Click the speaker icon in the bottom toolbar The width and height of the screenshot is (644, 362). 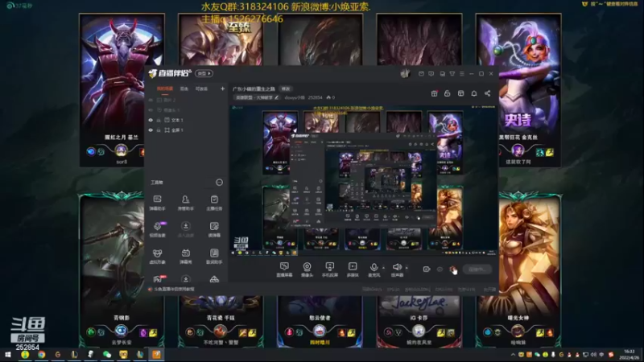click(397, 268)
